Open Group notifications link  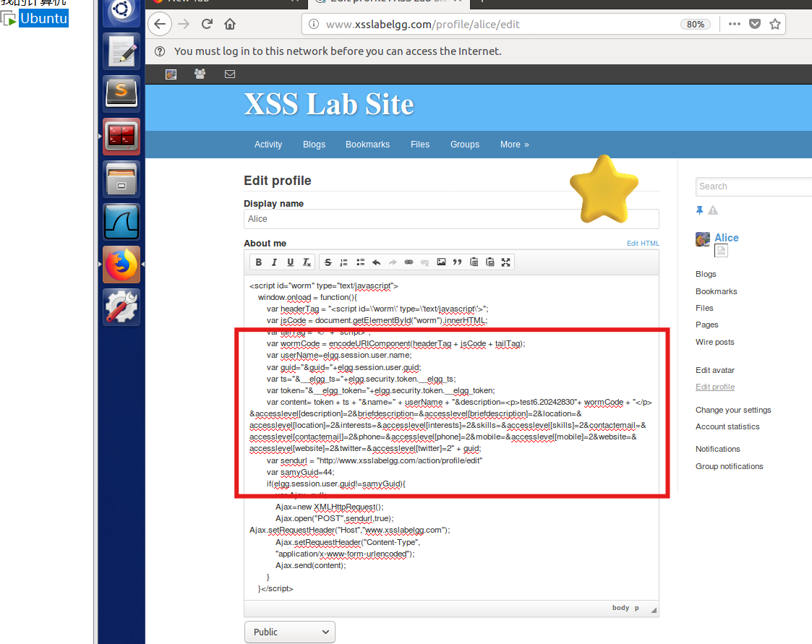coord(729,466)
